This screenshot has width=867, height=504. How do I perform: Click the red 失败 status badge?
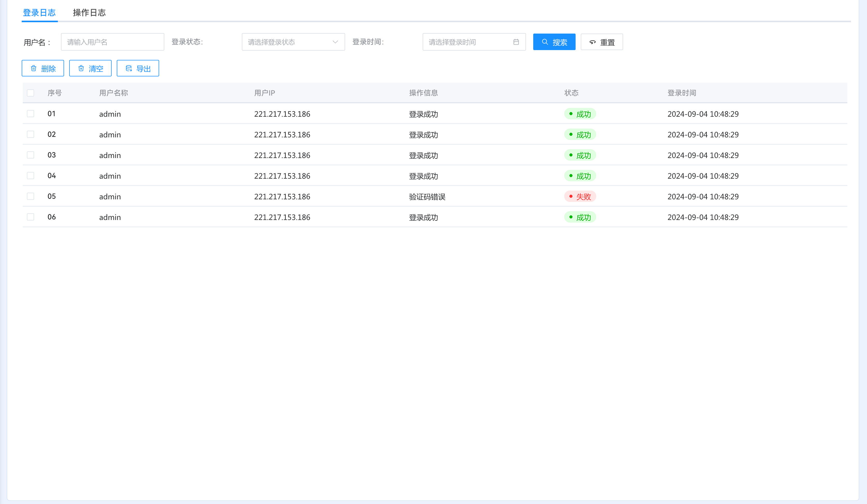(580, 197)
